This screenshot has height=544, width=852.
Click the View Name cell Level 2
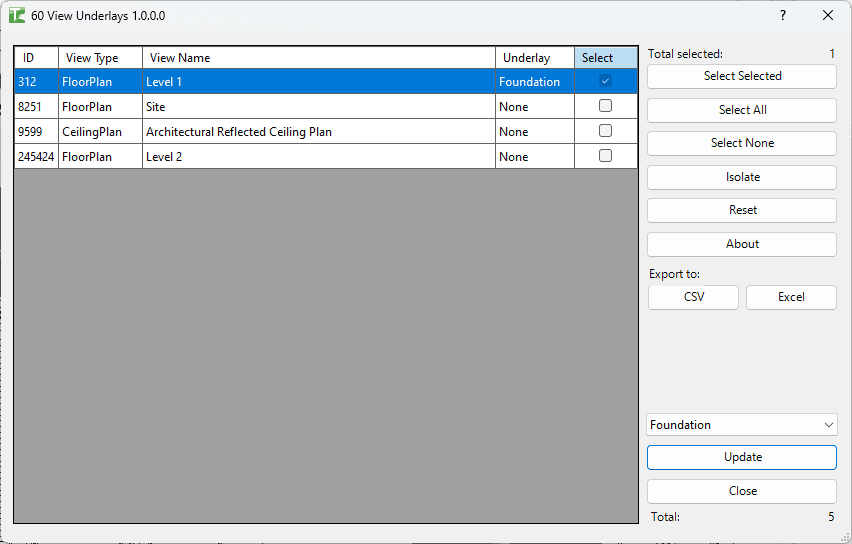coord(319,157)
